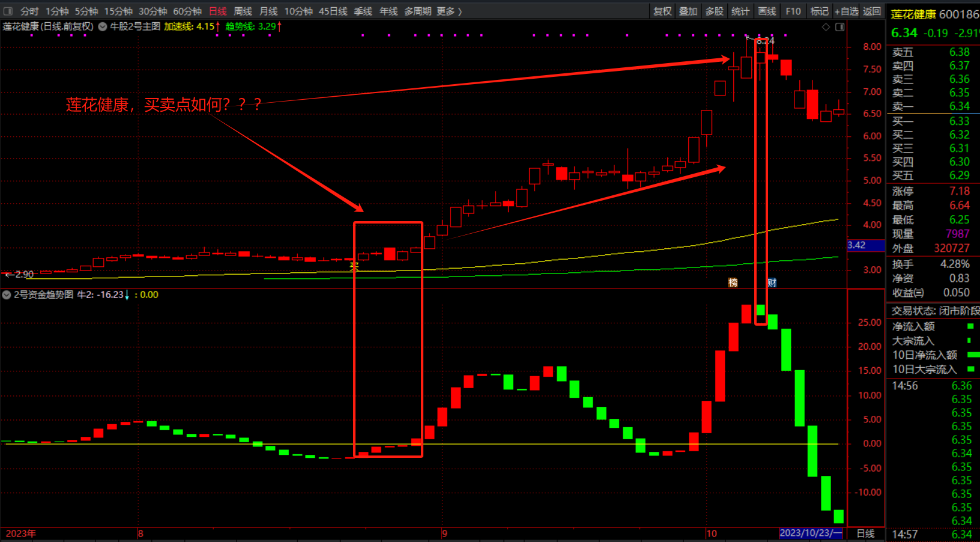Toggle the left sidebar panel icon

(8, 11)
